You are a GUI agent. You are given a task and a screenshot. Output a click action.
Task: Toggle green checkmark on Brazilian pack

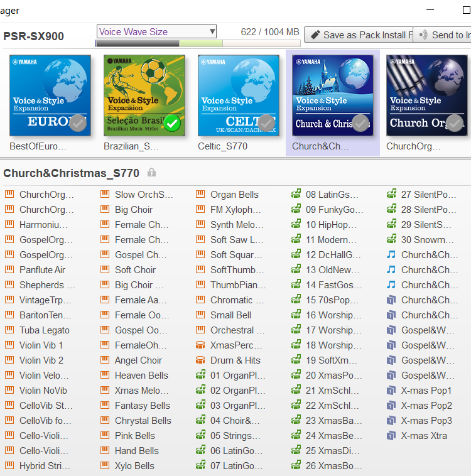172,123
